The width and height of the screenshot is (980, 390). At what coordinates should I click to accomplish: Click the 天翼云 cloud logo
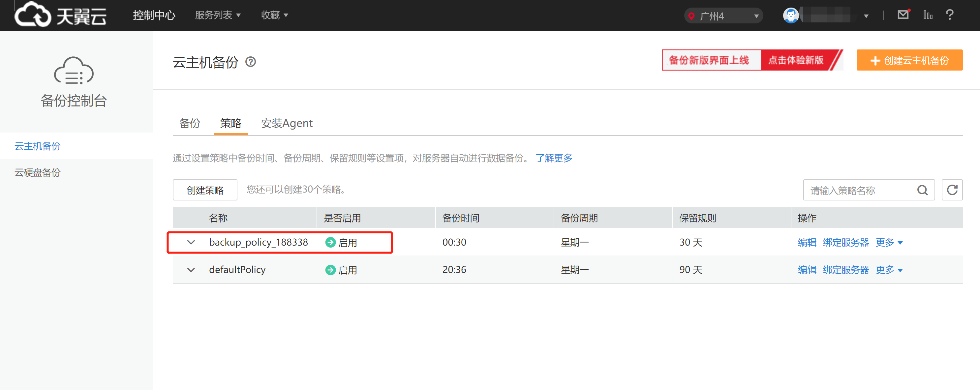60,15
